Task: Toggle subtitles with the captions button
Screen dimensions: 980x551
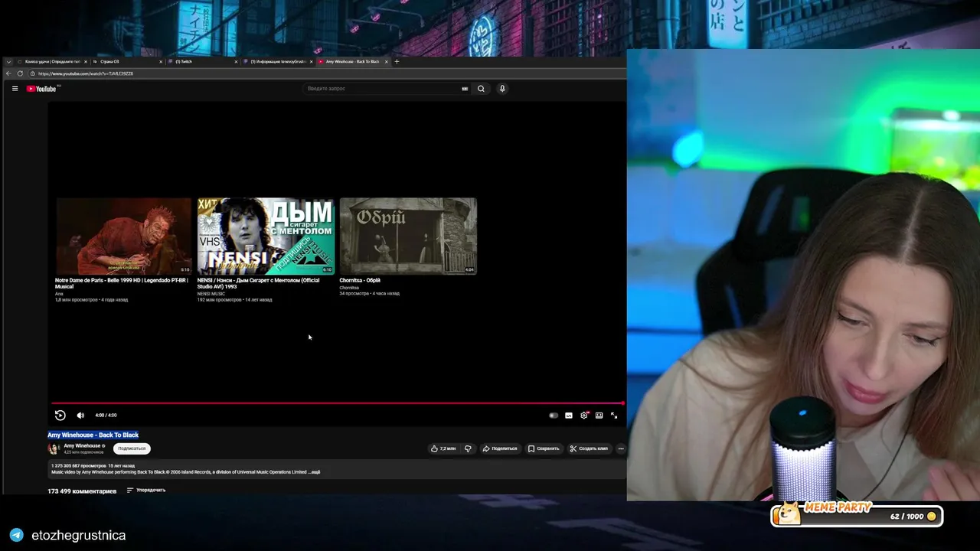Action: pos(569,416)
